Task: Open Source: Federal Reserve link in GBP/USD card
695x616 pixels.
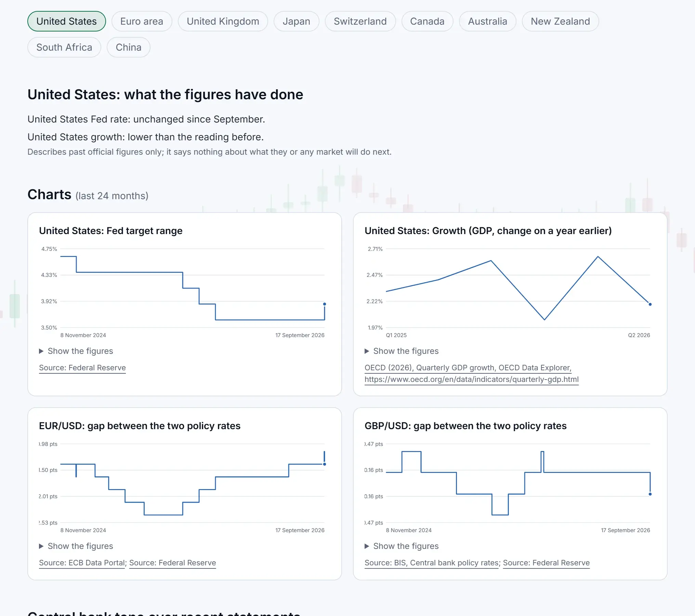Action: coord(547,563)
